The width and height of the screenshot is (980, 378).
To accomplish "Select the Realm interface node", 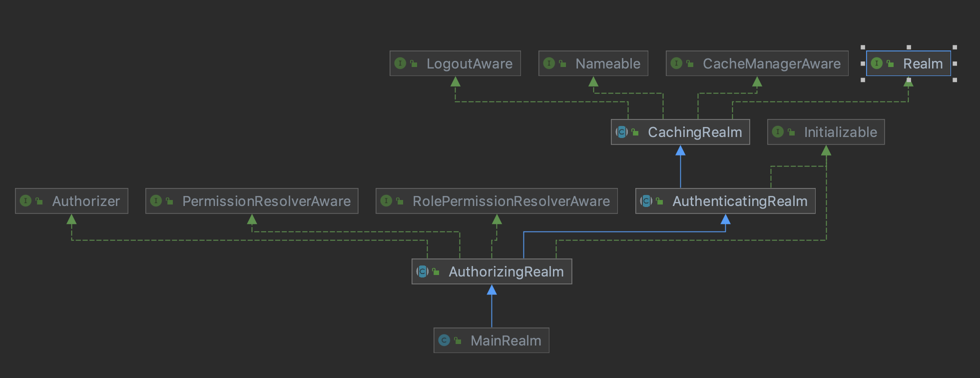I will click(x=908, y=63).
